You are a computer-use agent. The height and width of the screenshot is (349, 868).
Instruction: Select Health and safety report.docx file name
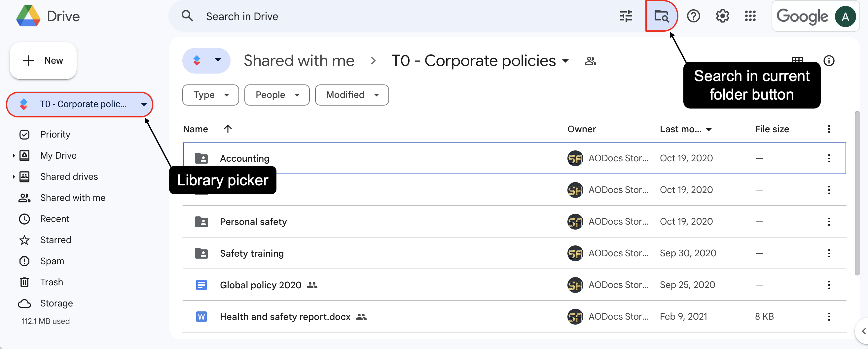(x=285, y=317)
